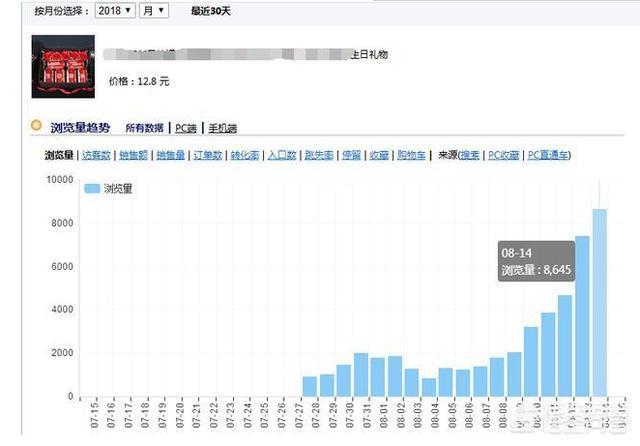Open the red gift product thumbnail
640x446 pixels.
tap(63, 67)
